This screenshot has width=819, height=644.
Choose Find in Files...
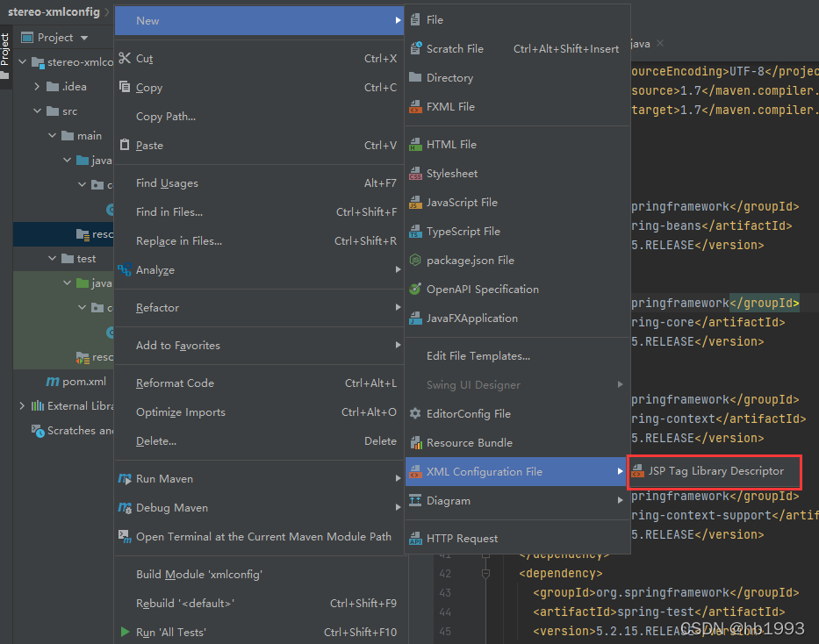[259, 211]
